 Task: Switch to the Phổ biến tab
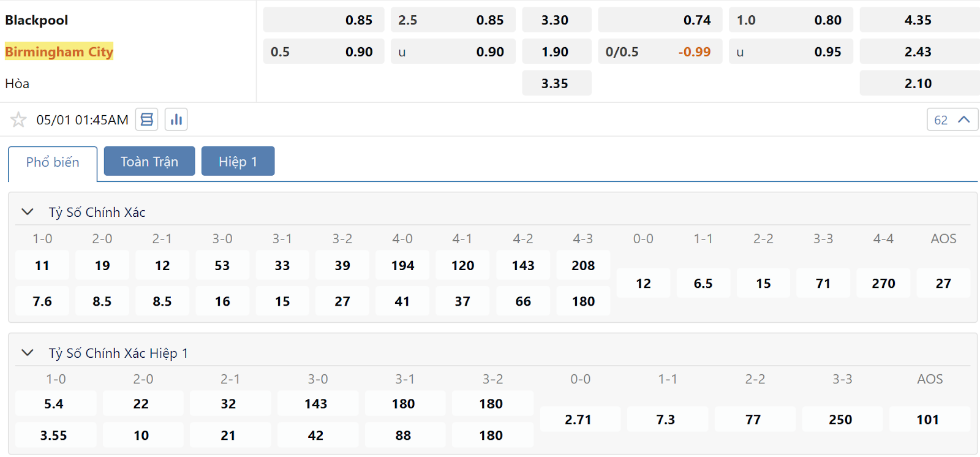[x=53, y=162]
